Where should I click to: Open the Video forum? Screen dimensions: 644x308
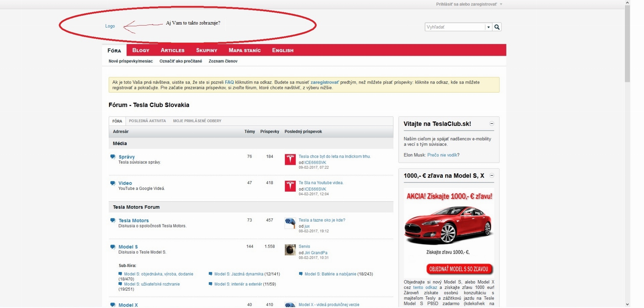click(125, 183)
